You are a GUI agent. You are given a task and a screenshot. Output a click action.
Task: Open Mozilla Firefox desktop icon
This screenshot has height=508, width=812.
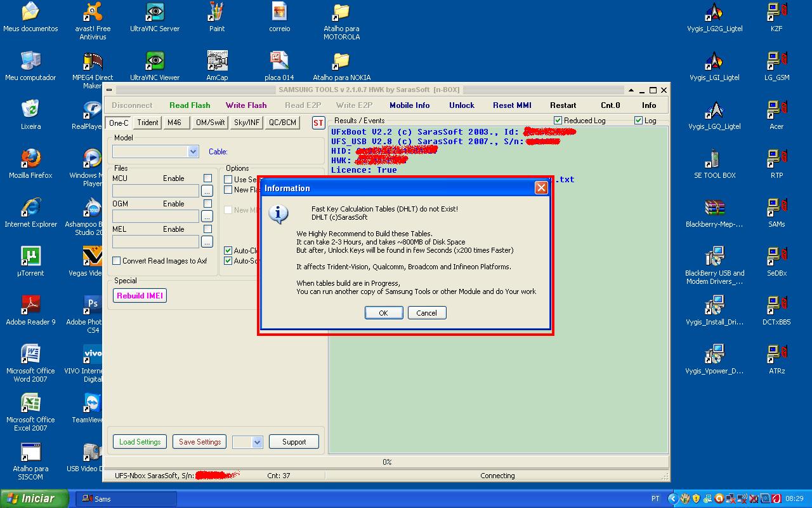[30, 164]
